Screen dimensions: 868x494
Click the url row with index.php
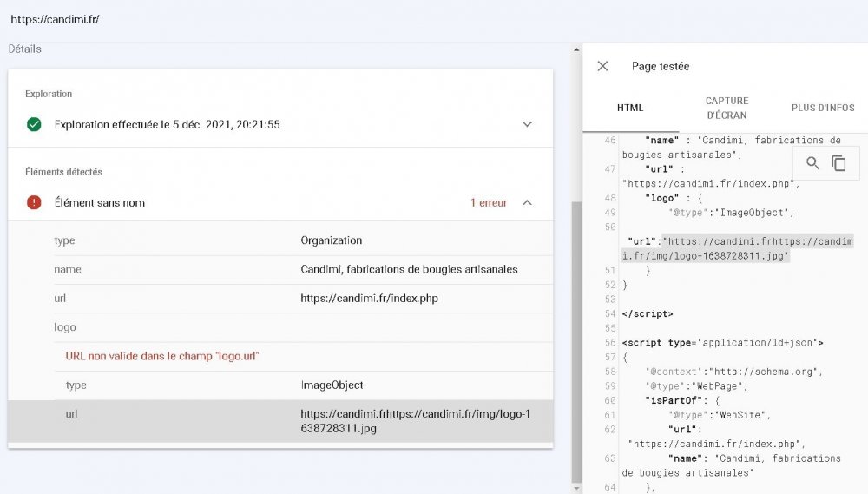pos(280,298)
